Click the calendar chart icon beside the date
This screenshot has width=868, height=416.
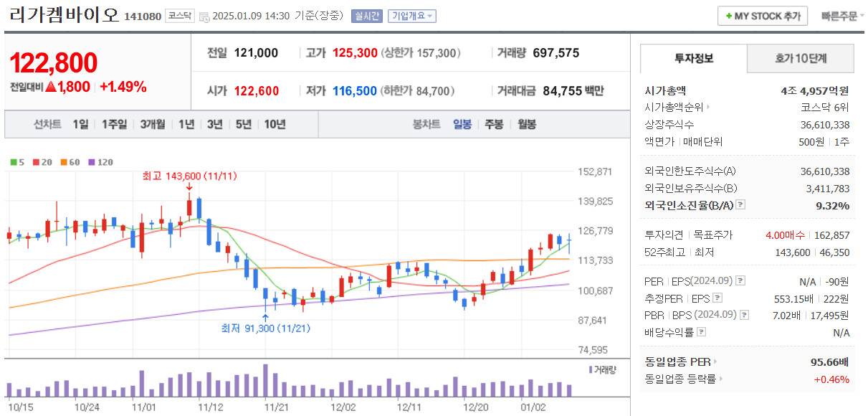tap(206, 16)
